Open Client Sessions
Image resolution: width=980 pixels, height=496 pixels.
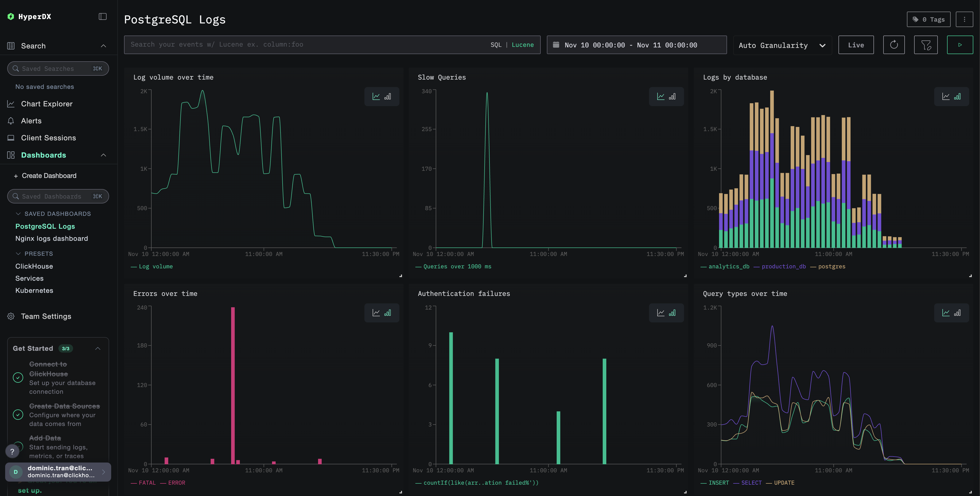click(48, 138)
